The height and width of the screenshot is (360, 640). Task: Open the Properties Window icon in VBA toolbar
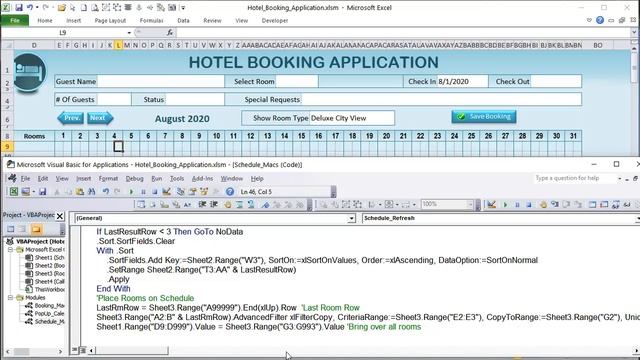pos(192,191)
